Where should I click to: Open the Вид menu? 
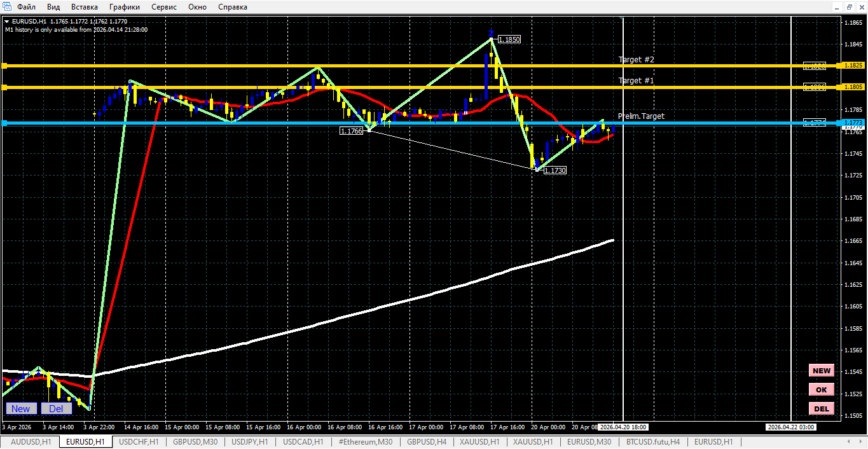[53, 7]
